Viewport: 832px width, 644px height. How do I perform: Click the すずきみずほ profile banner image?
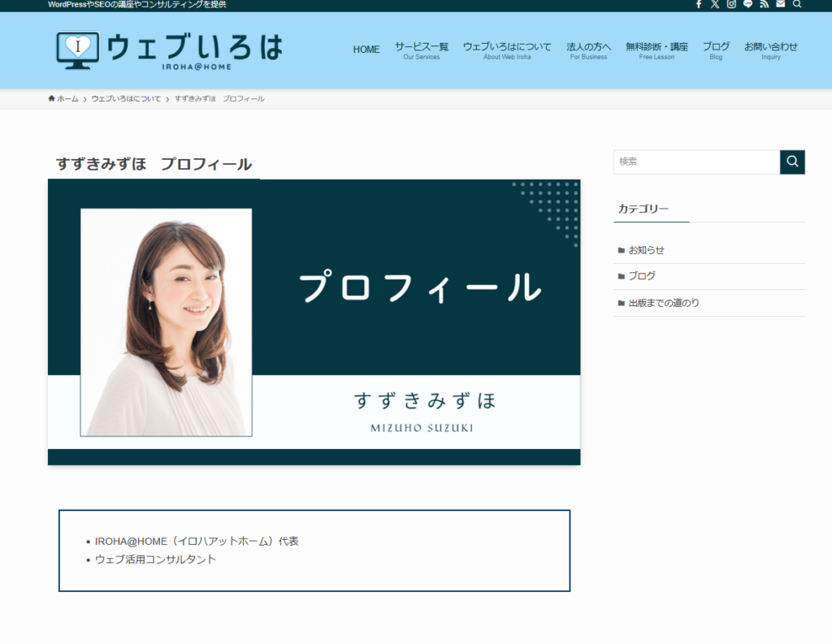314,322
